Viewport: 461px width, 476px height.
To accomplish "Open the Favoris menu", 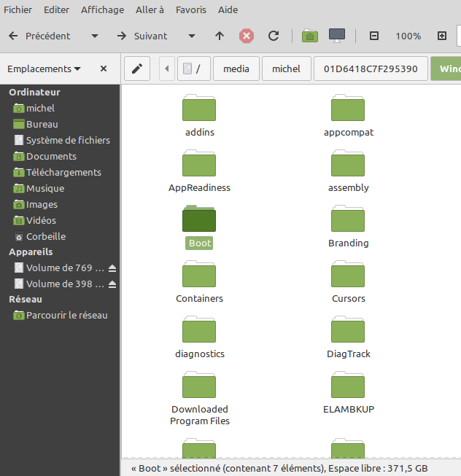I will (190, 9).
